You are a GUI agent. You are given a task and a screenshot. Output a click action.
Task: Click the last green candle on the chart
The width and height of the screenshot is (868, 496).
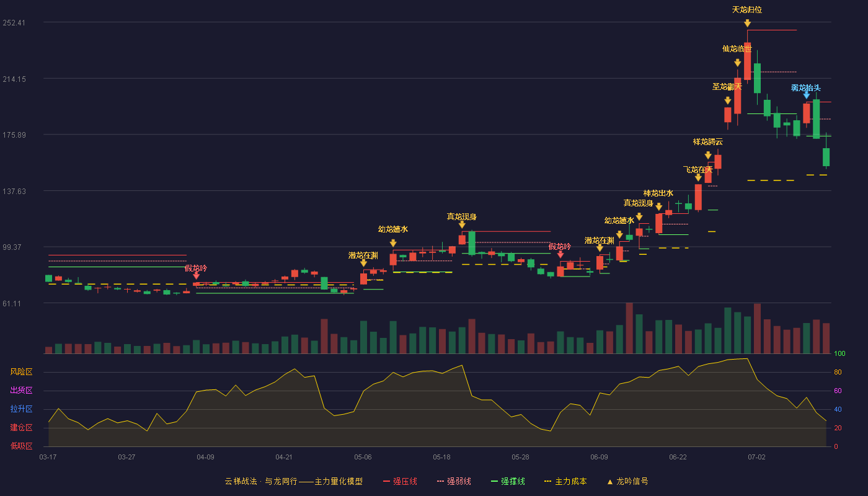pos(826,157)
